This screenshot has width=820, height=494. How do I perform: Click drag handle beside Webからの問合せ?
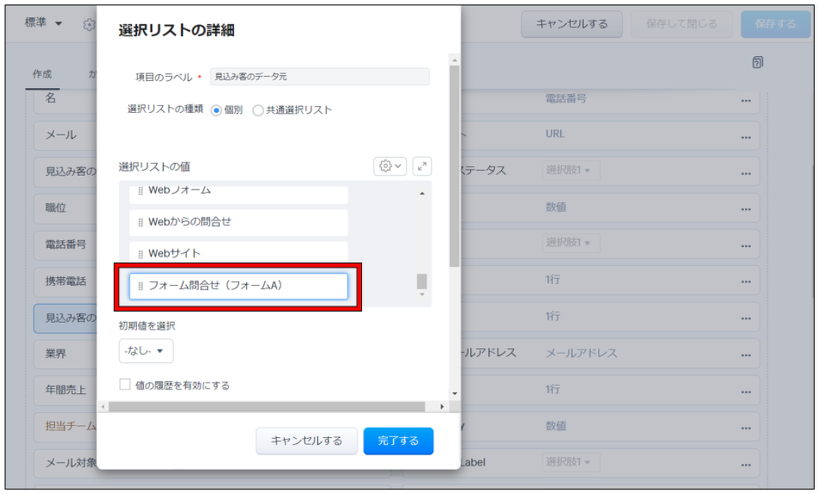[141, 222]
